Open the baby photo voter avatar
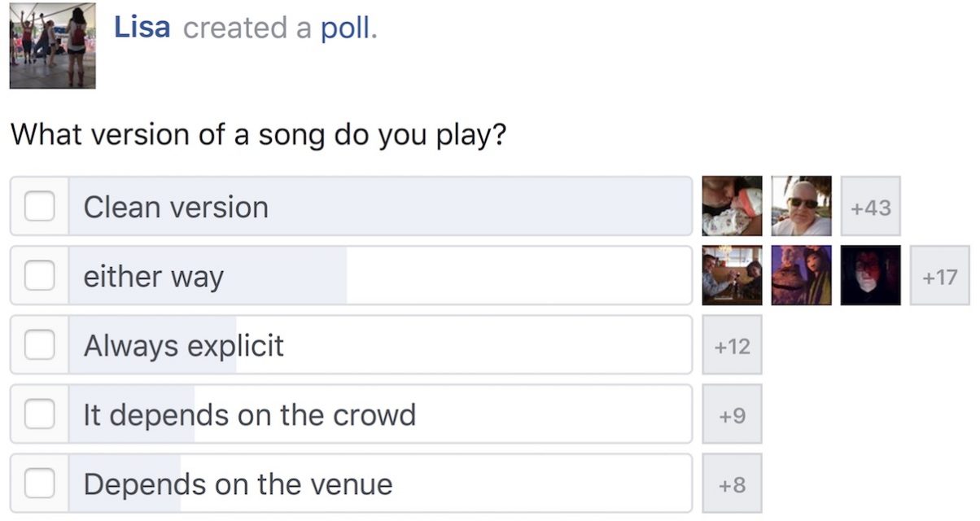Viewport: 980px width, 521px height. click(731, 207)
